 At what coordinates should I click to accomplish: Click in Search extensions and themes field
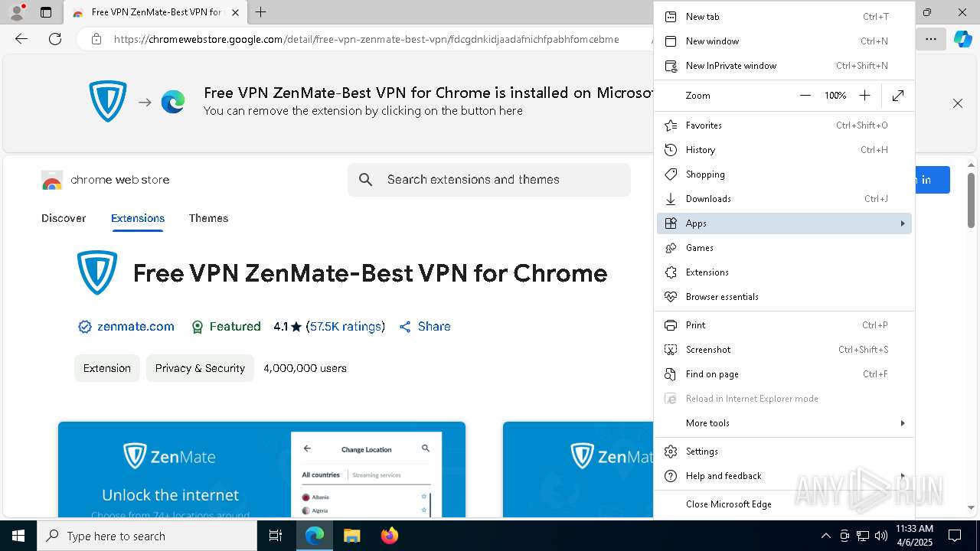[x=489, y=180]
